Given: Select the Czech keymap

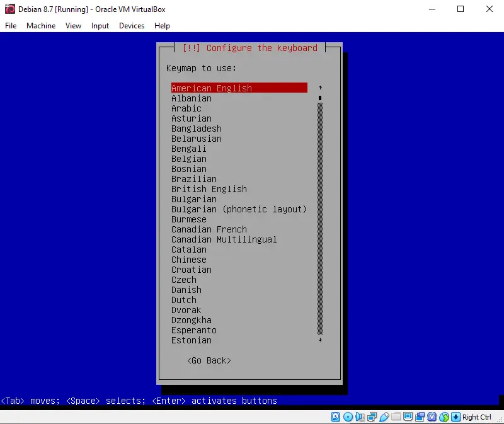Looking at the screenshot, I should (x=239, y=280).
